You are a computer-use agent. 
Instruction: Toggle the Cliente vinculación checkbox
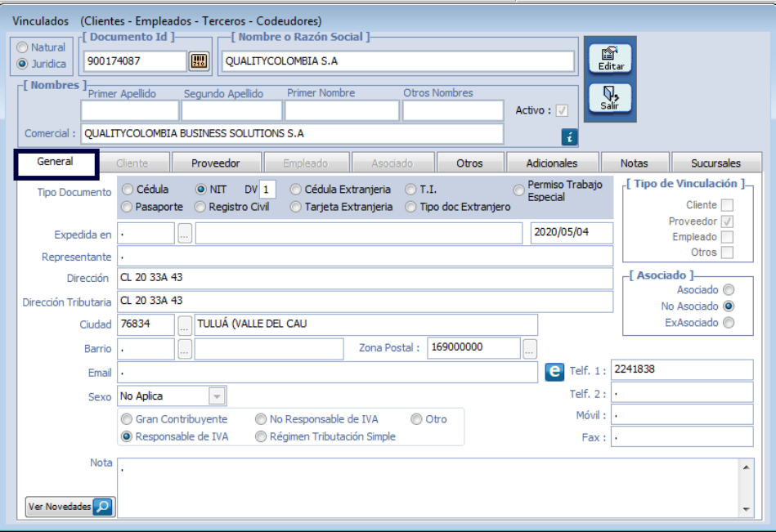click(727, 204)
